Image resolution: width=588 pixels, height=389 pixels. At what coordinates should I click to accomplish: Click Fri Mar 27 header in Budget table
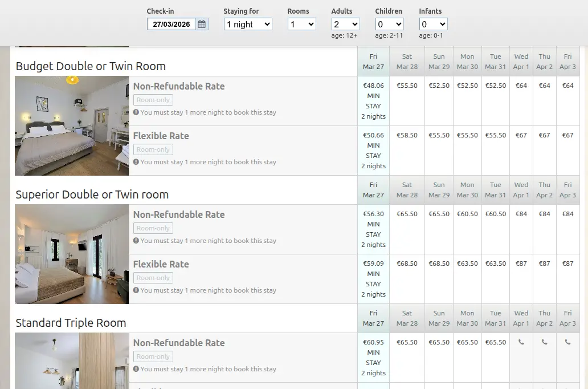(374, 62)
